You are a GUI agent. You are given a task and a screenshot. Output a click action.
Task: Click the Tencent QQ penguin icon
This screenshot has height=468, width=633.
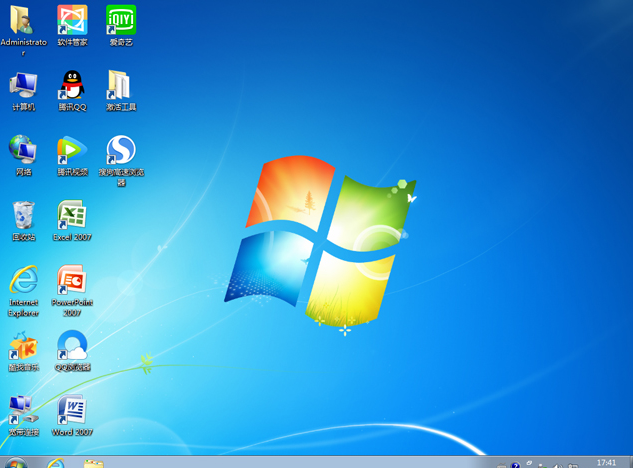point(72,86)
